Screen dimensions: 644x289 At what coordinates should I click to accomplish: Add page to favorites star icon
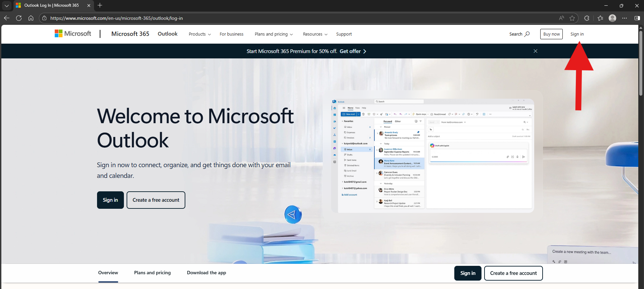[x=572, y=18]
